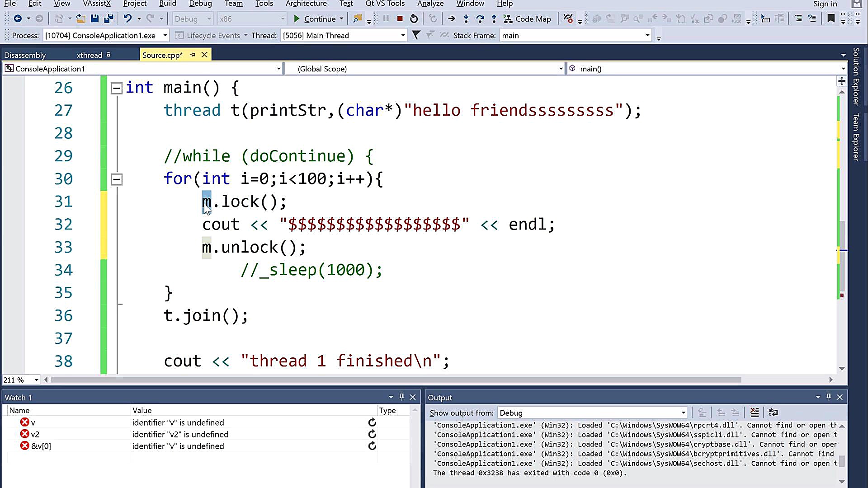
Task: Toggle auto-hide pin on Output panel
Action: (829, 397)
